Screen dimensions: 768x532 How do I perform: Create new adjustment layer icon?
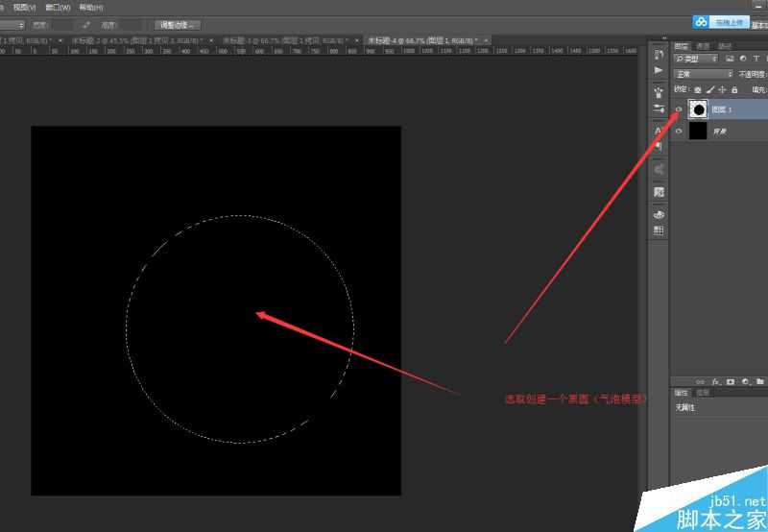[745, 381]
